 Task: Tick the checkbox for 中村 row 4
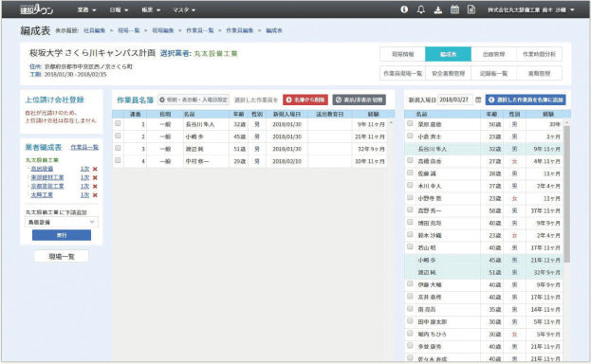[118, 160]
